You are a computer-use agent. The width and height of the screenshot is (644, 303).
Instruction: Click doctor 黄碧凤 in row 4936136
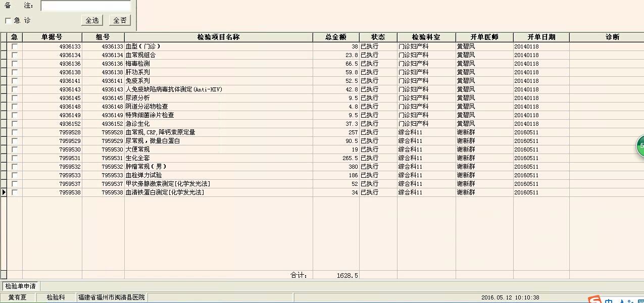click(x=484, y=64)
